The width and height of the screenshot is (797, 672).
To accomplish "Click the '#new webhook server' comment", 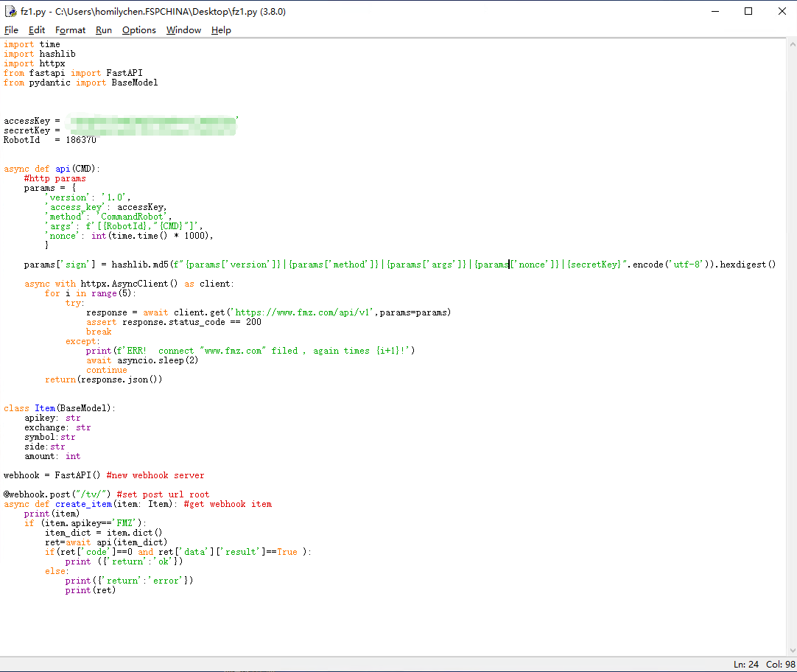I will tap(155, 476).
